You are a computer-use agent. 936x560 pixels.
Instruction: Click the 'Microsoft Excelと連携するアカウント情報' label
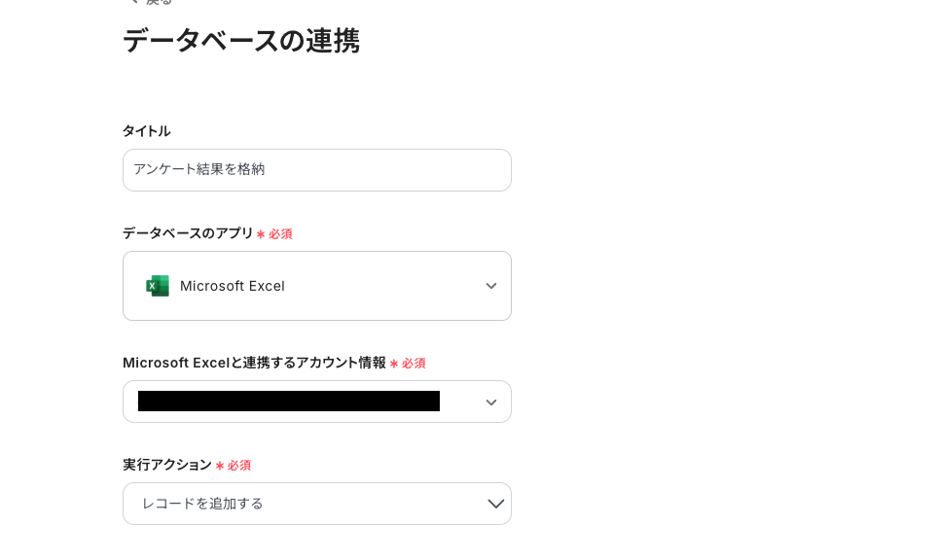click(254, 363)
